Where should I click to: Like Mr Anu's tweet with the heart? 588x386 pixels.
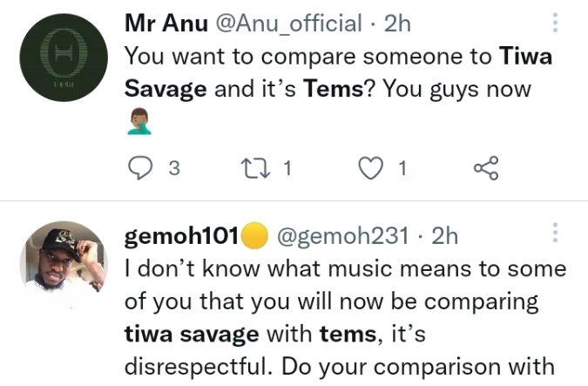pos(372,170)
